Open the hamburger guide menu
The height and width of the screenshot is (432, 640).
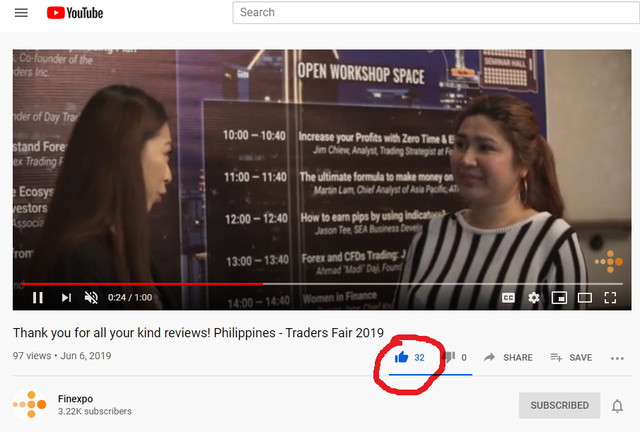21,13
